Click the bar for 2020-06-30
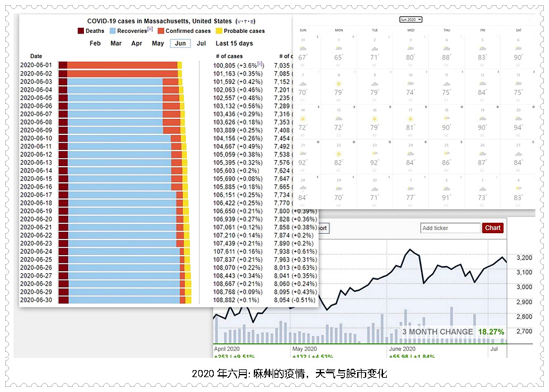The width and height of the screenshot is (549, 392). point(125,300)
